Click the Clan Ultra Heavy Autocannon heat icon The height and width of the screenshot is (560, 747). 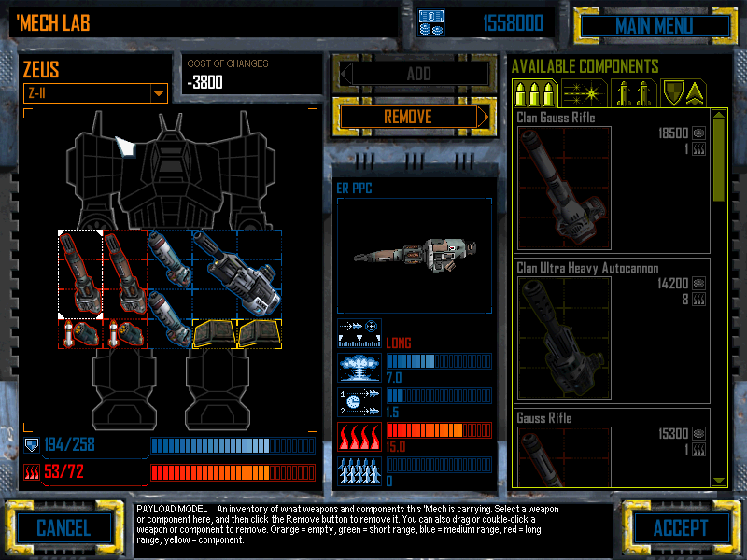point(698,300)
